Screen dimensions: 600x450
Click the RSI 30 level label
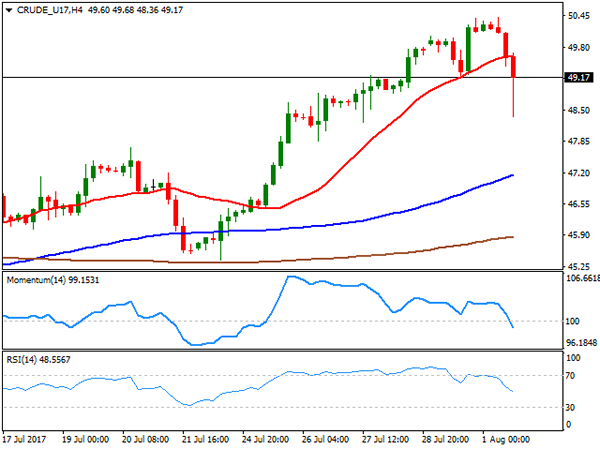pyautogui.click(x=571, y=408)
